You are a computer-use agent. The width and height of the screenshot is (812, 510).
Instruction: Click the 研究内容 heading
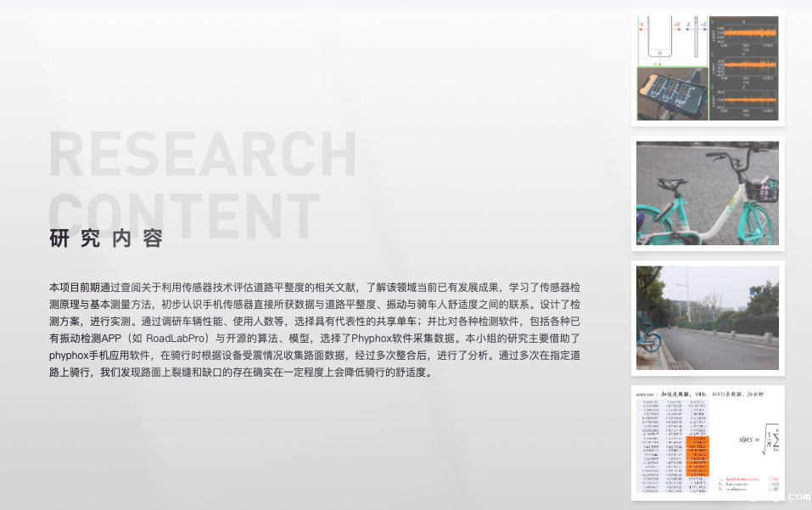pyautogui.click(x=106, y=238)
